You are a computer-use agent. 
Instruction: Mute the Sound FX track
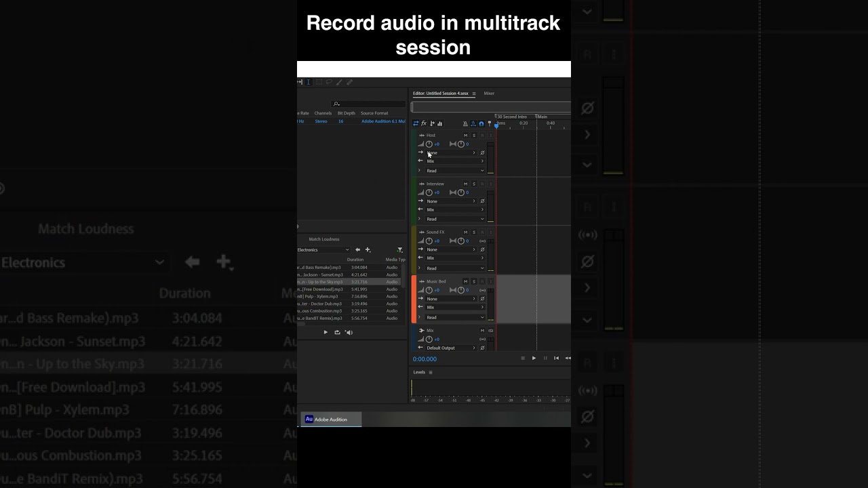pyautogui.click(x=466, y=232)
